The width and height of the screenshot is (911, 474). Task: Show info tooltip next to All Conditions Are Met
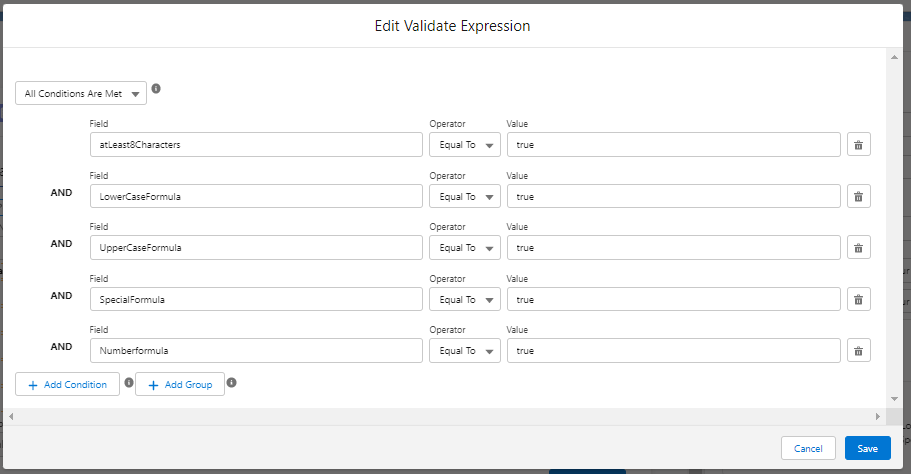(156, 88)
